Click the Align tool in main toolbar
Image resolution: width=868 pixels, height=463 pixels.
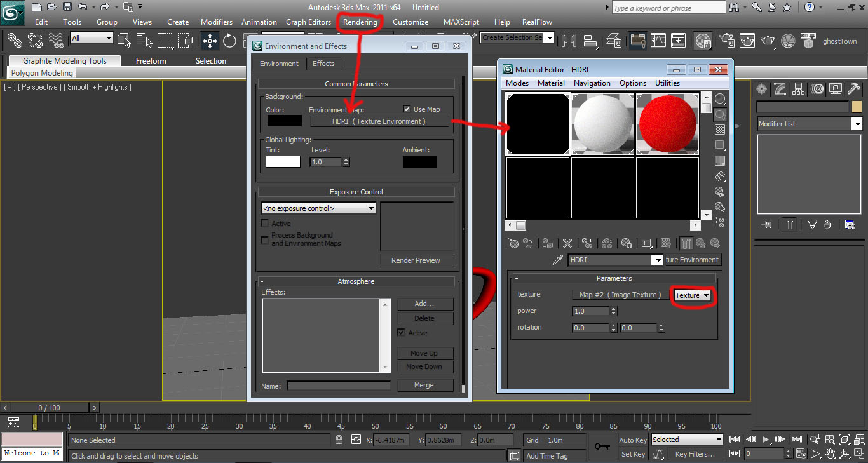tap(591, 41)
